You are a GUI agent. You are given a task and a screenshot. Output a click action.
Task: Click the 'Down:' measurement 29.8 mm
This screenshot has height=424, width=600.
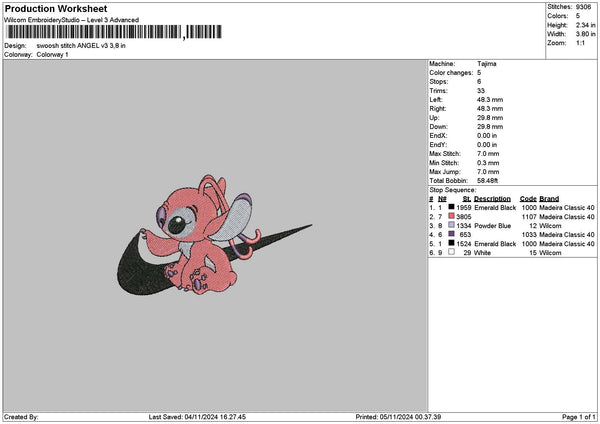(x=490, y=127)
